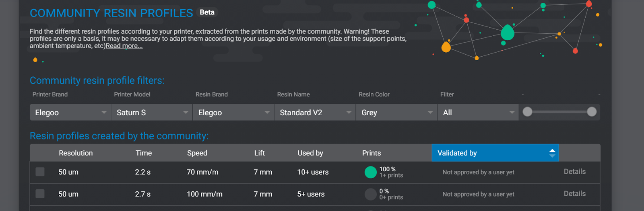The width and height of the screenshot is (644, 211).
Task: Tick the checkbox for the 2.7 s profile
Action: click(40, 194)
